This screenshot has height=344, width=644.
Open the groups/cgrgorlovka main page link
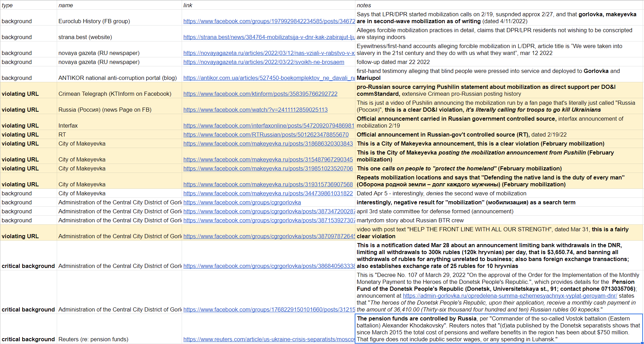[242, 202]
